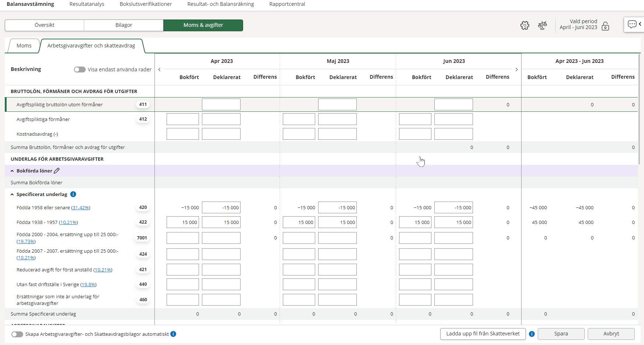Collapse the Bokförda löner section

coord(12,171)
